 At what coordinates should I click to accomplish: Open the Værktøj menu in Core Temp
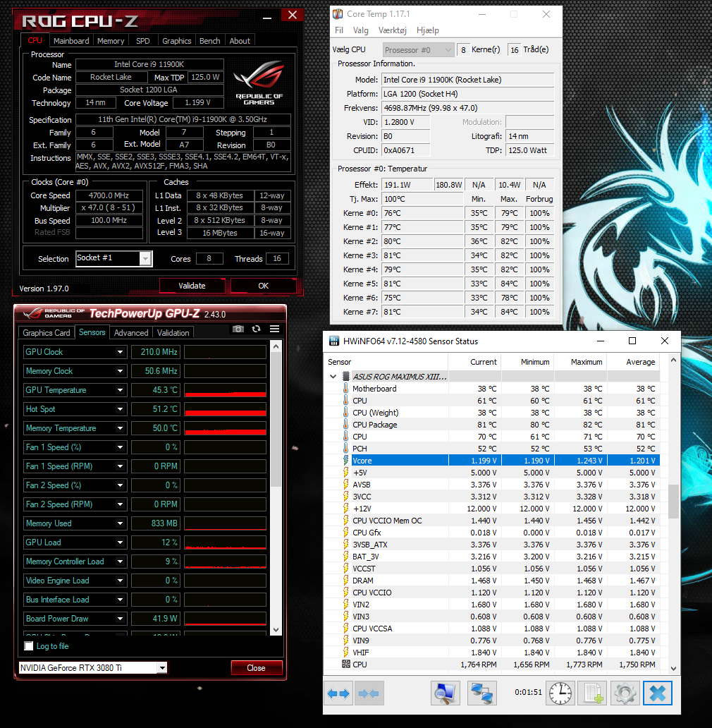coord(393,30)
